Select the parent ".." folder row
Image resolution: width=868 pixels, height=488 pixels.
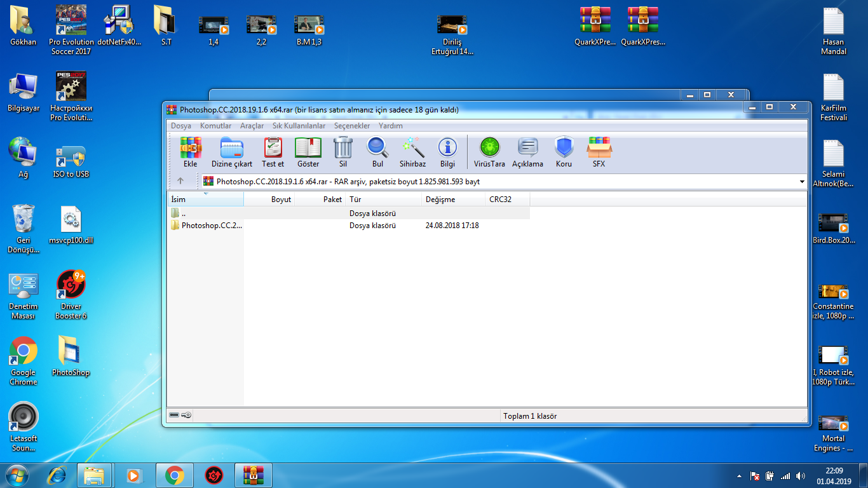(x=348, y=213)
